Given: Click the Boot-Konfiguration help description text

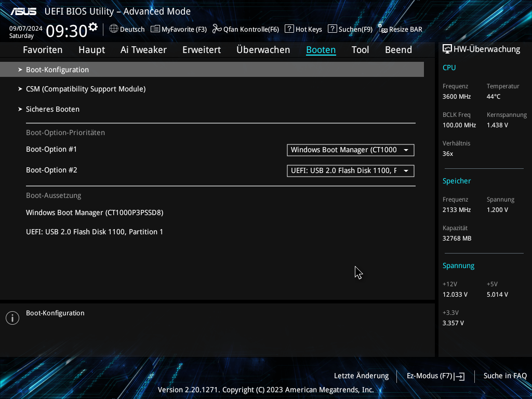Looking at the screenshot, I should [55, 313].
